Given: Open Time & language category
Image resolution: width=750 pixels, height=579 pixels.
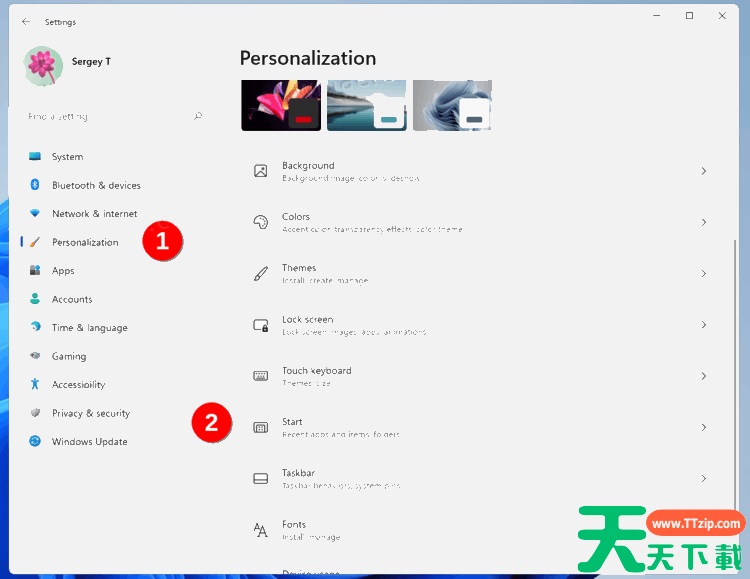Looking at the screenshot, I should coord(113,327).
